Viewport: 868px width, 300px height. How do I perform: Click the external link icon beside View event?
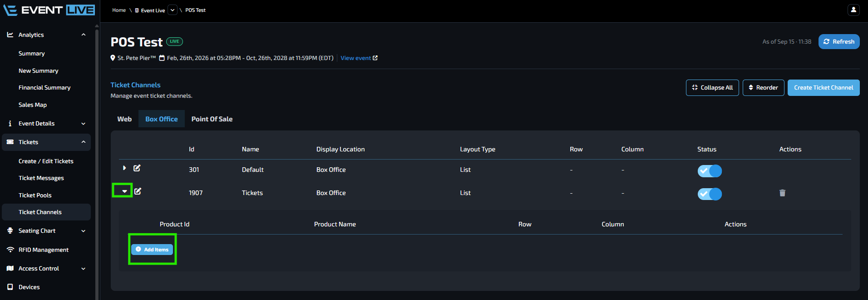click(375, 58)
